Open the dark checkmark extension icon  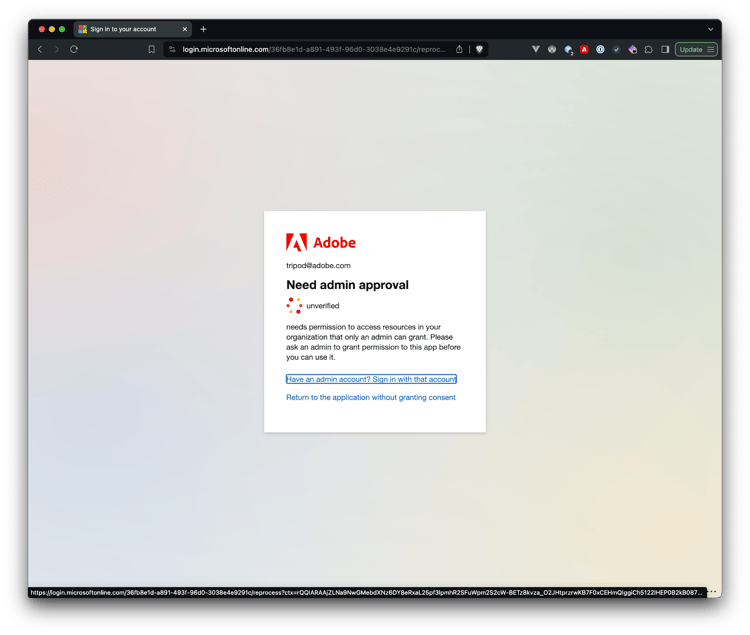click(x=617, y=49)
